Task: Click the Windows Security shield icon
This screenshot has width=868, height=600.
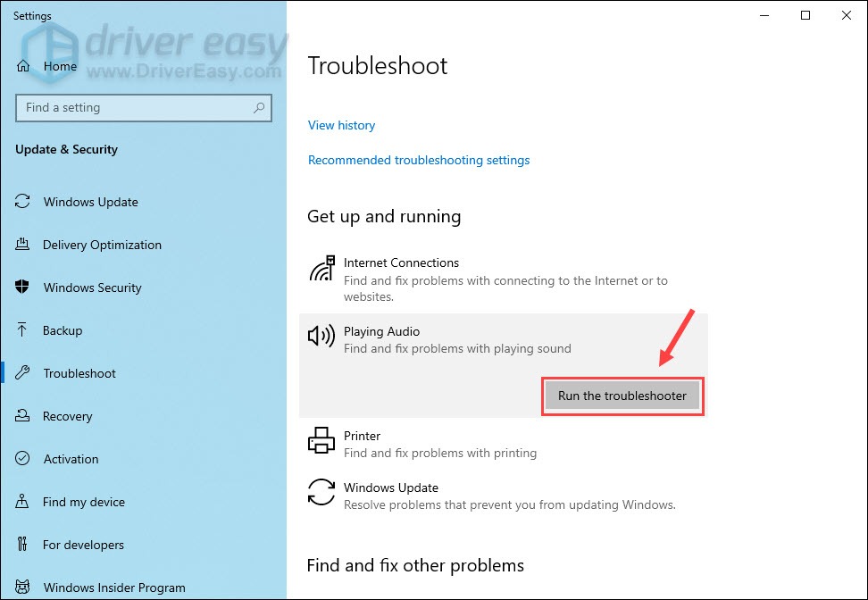Action: click(22, 287)
